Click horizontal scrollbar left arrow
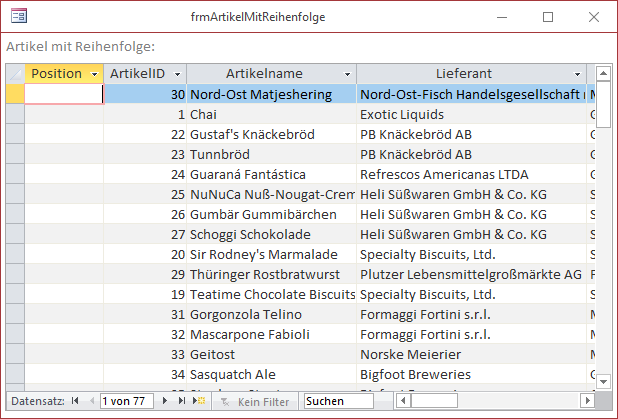 403,401
